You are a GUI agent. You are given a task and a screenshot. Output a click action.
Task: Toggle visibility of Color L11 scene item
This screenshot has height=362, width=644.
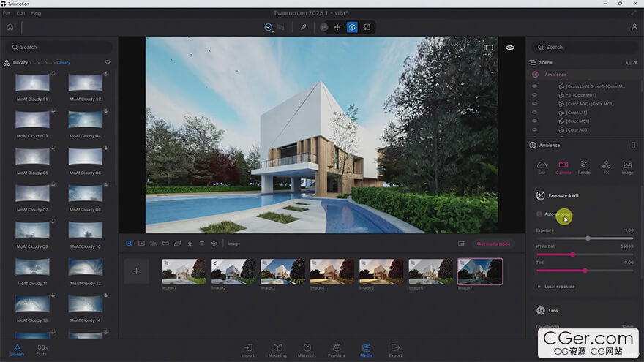534,113
